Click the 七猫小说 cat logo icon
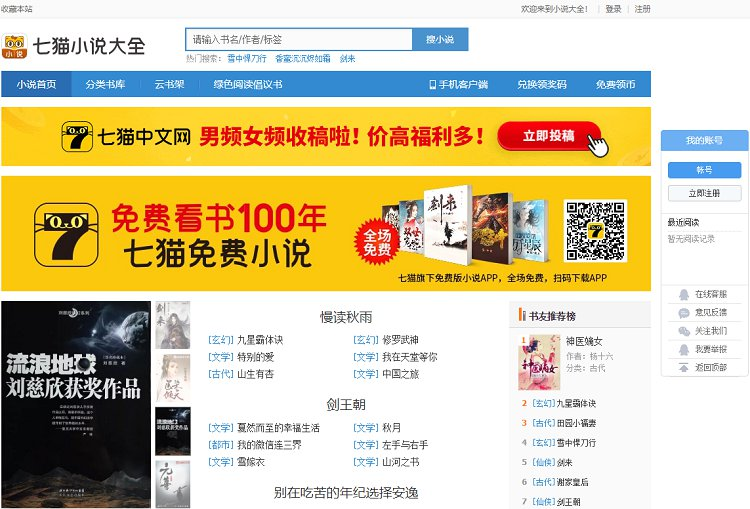This screenshot has height=509, width=750. 15,46
